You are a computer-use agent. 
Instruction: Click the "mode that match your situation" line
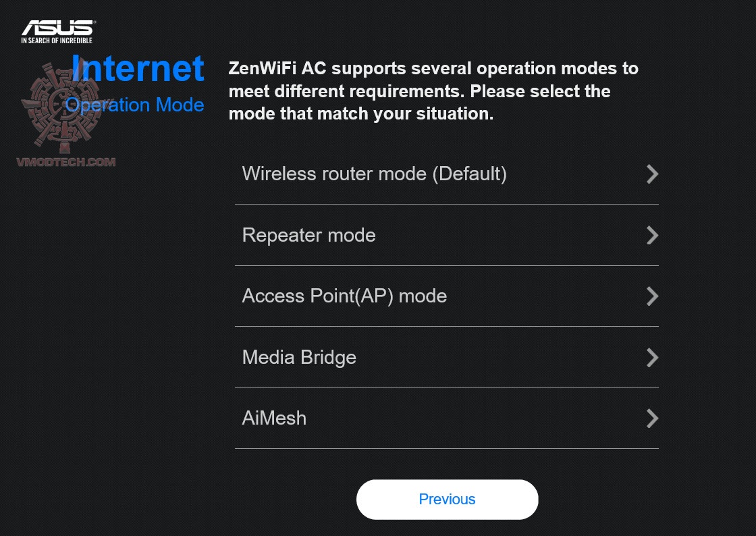coord(361,113)
